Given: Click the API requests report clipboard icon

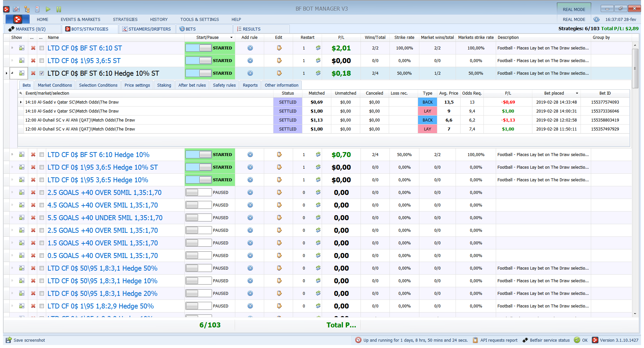Looking at the screenshot, I should (475, 340).
